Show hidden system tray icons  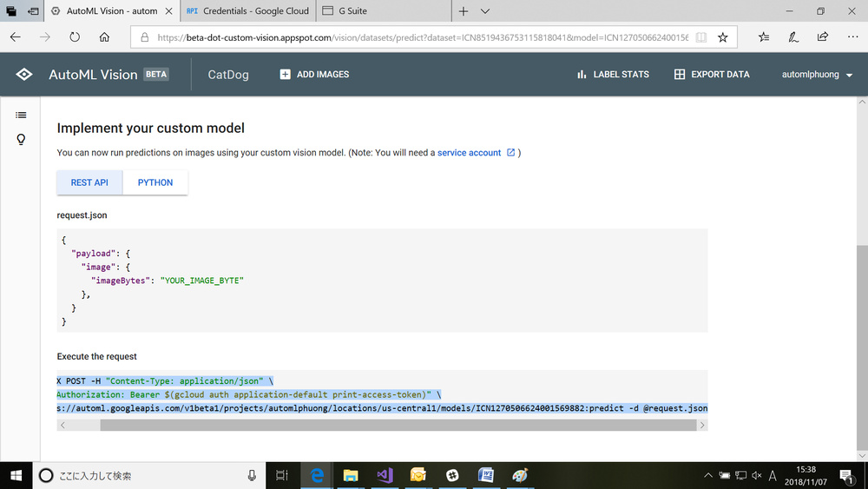[x=708, y=475]
